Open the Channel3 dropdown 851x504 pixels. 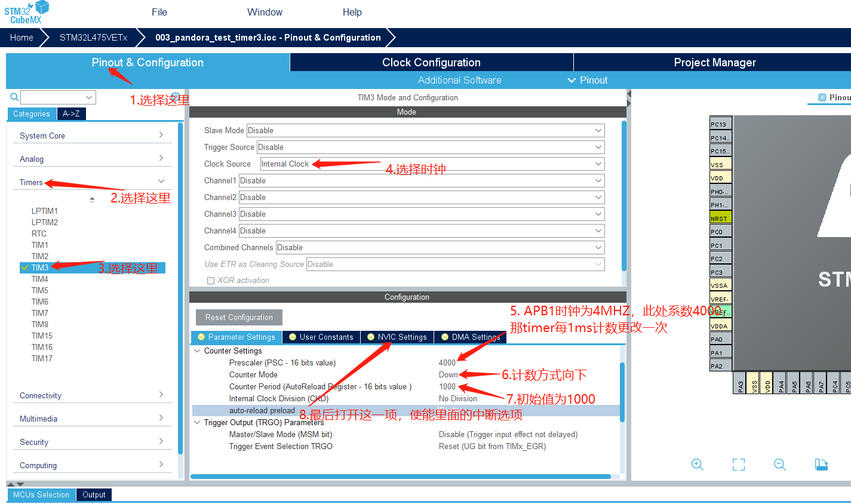(x=422, y=214)
